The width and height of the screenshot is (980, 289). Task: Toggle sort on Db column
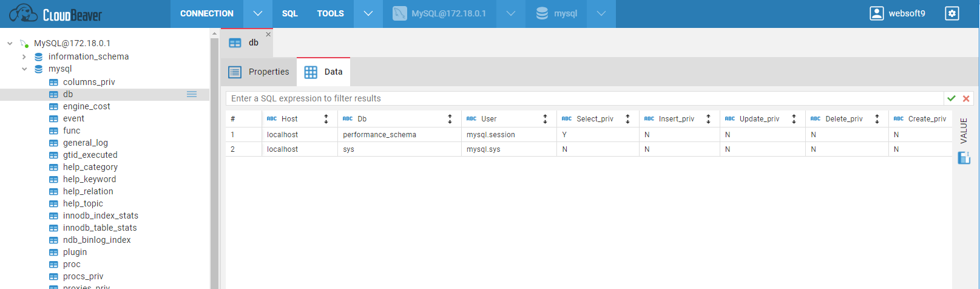click(450, 119)
